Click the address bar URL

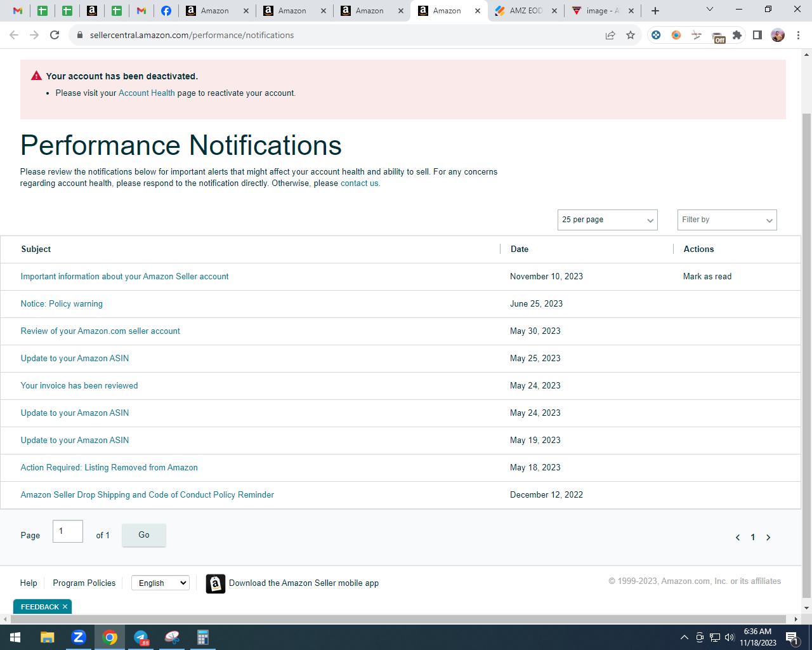(x=192, y=35)
